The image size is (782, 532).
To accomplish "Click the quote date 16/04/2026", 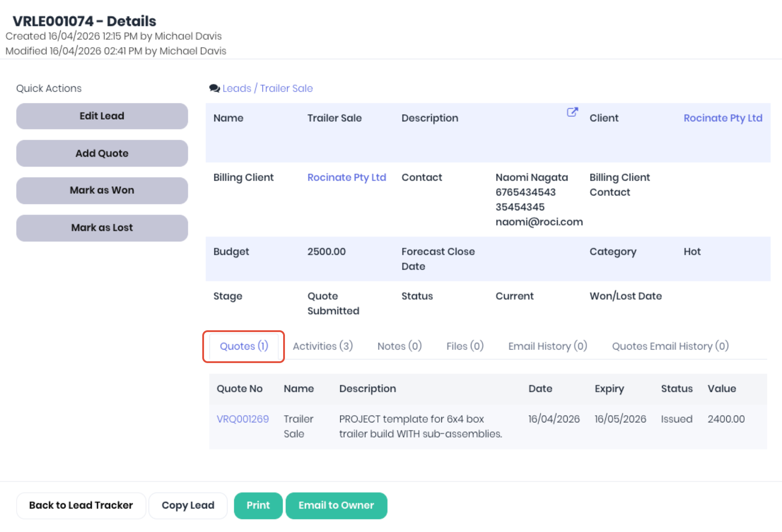I will coord(554,419).
